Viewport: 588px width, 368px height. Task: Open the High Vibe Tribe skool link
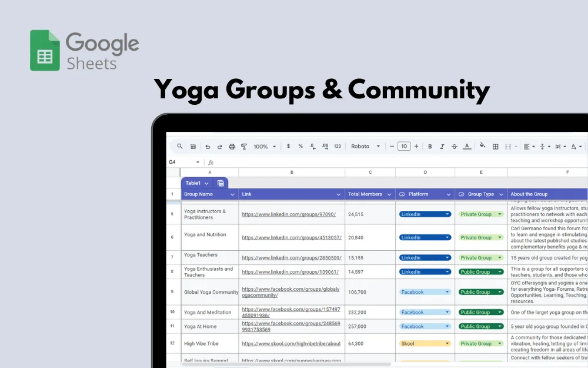pyautogui.click(x=291, y=344)
